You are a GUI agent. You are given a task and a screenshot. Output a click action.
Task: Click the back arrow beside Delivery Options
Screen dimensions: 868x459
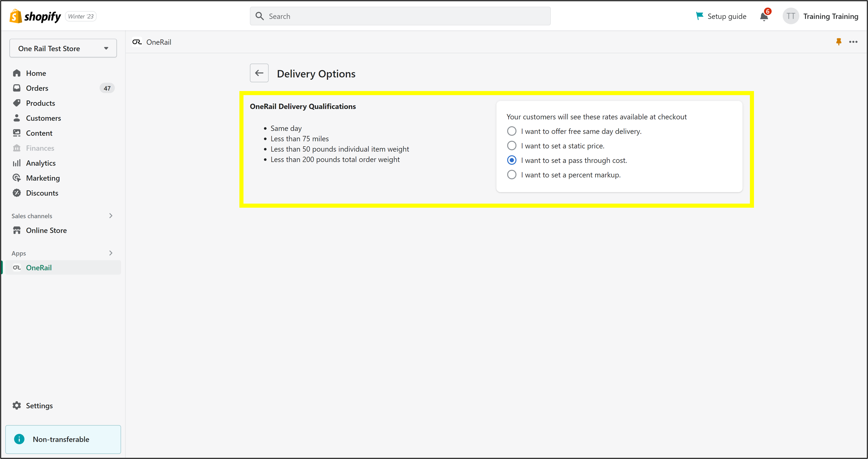pos(259,73)
